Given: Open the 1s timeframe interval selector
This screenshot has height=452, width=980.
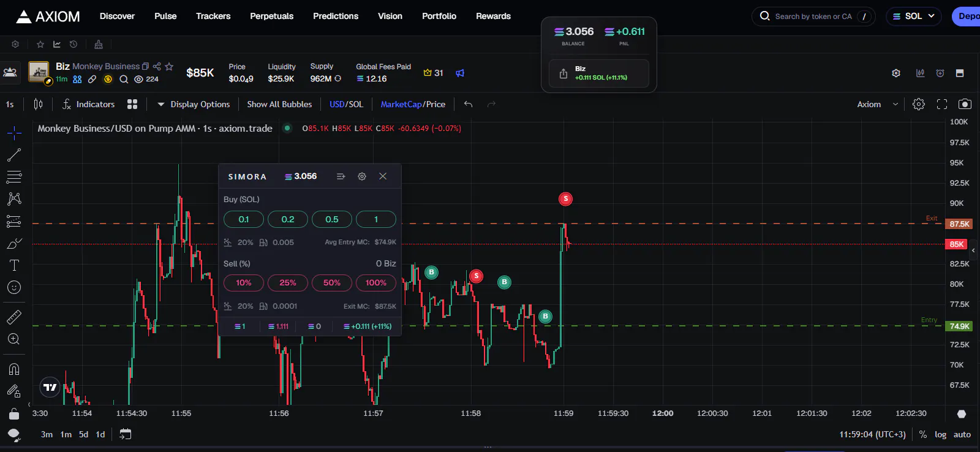Looking at the screenshot, I should (10, 104).
